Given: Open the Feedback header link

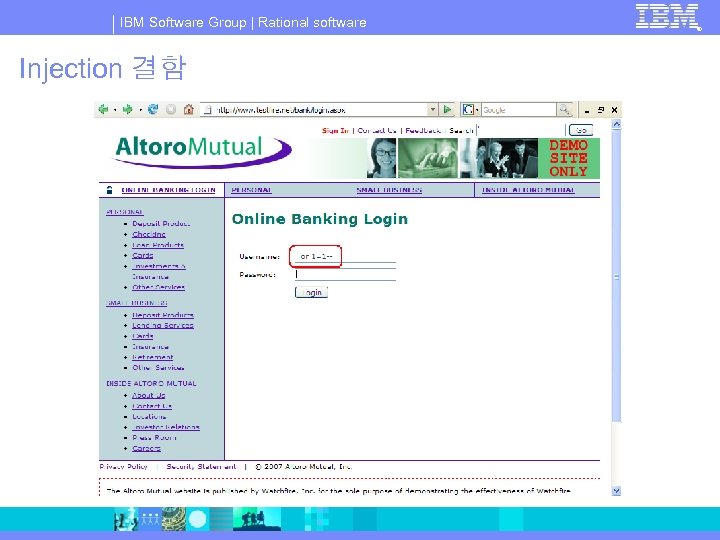Looking at the screenshot, I should (423, 130).
